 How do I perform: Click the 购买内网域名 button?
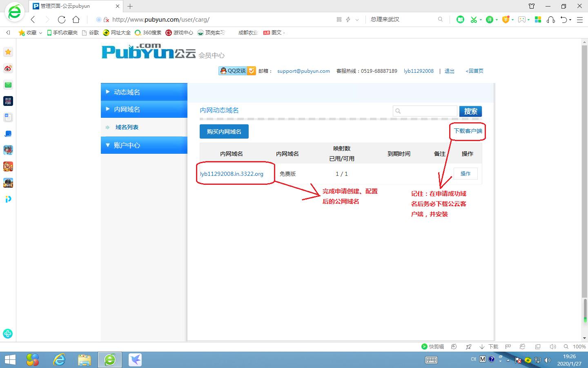pyautogui.click(x=224, y=131)
